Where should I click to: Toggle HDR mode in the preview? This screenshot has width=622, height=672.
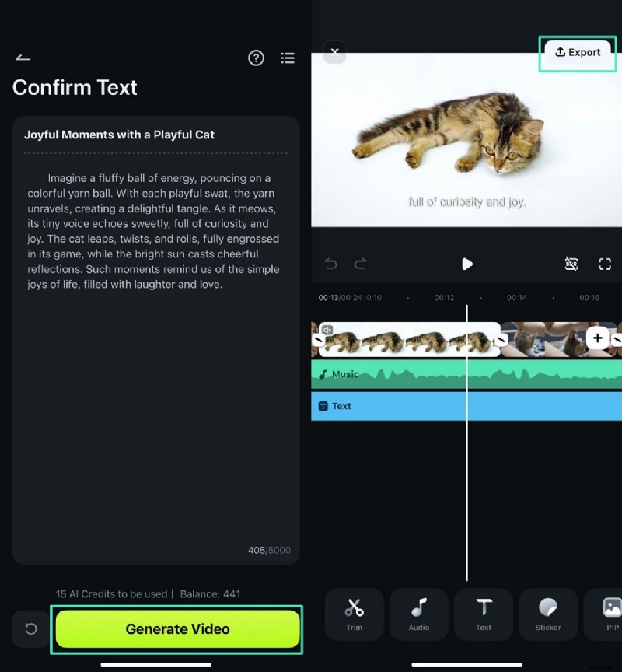(x=571, y=264)
